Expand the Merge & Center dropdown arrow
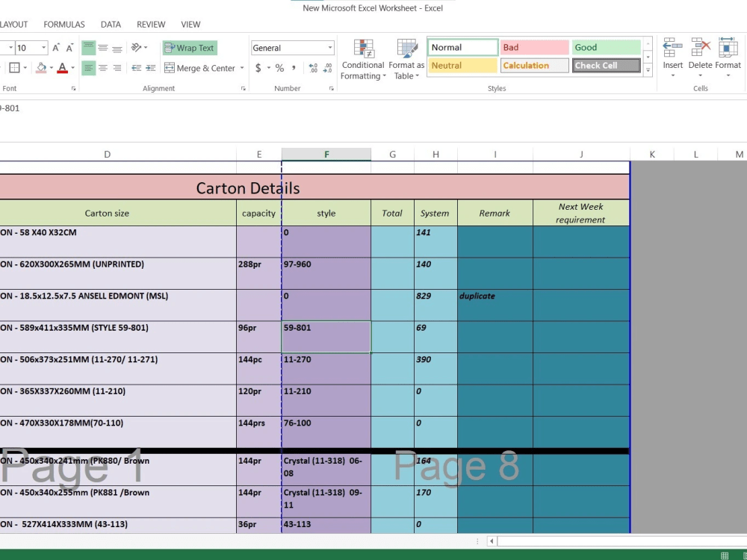Image resolution: width=747 pixels, height=560 pixels. (x=242, y=68)
